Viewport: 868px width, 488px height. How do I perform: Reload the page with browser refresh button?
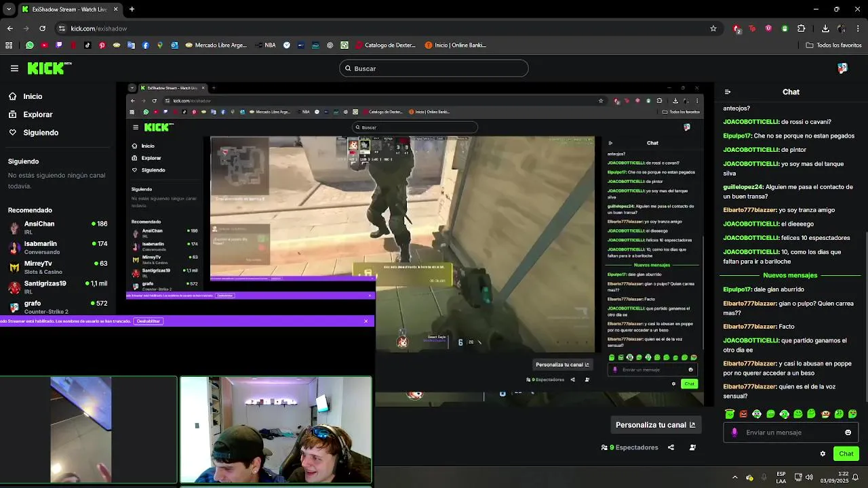click(x=42, y=28)
